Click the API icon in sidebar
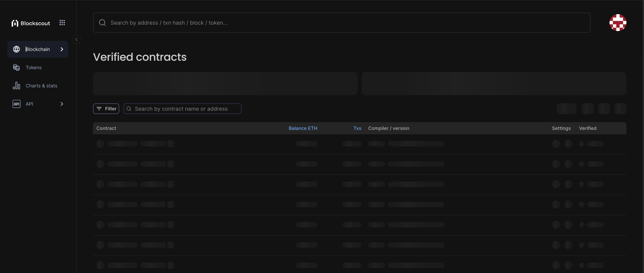The image size is (644, 273). (x=17, y=104)
